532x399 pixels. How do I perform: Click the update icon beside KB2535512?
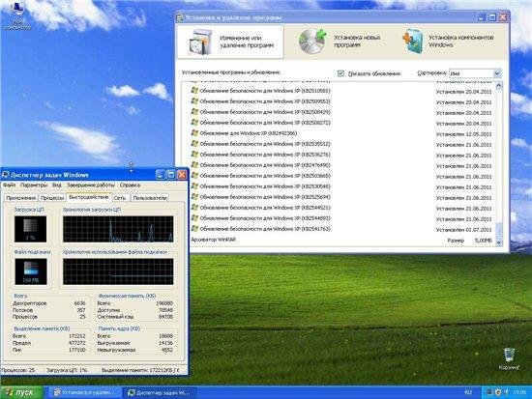coord(194,144)
